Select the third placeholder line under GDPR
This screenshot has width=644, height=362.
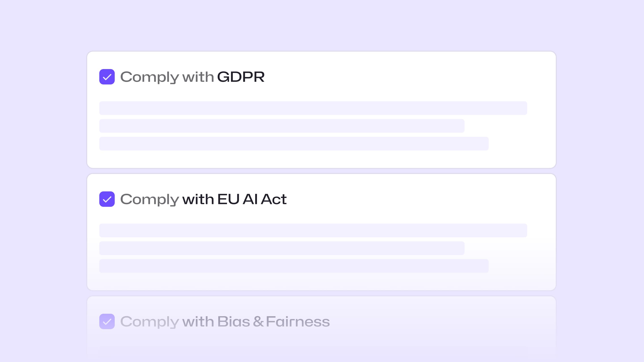click(x=294, y=144)
